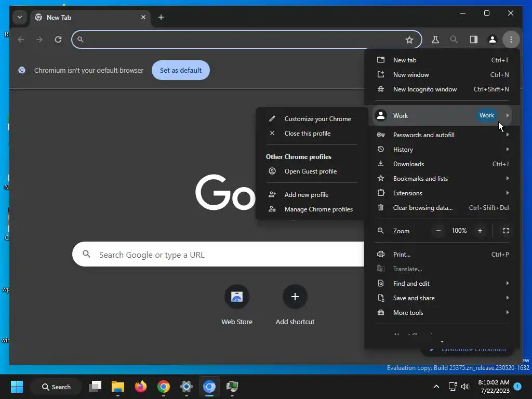Click the volume speaker tray icon
Screen dimensions: 532x399
(x=465, y=387)
